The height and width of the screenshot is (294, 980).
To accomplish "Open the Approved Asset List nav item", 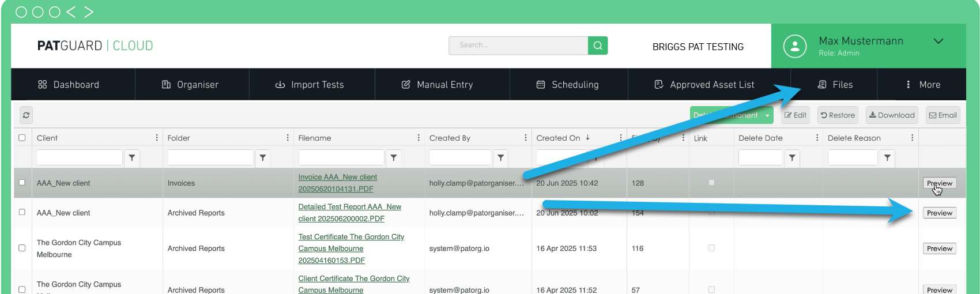I will 704,85.
